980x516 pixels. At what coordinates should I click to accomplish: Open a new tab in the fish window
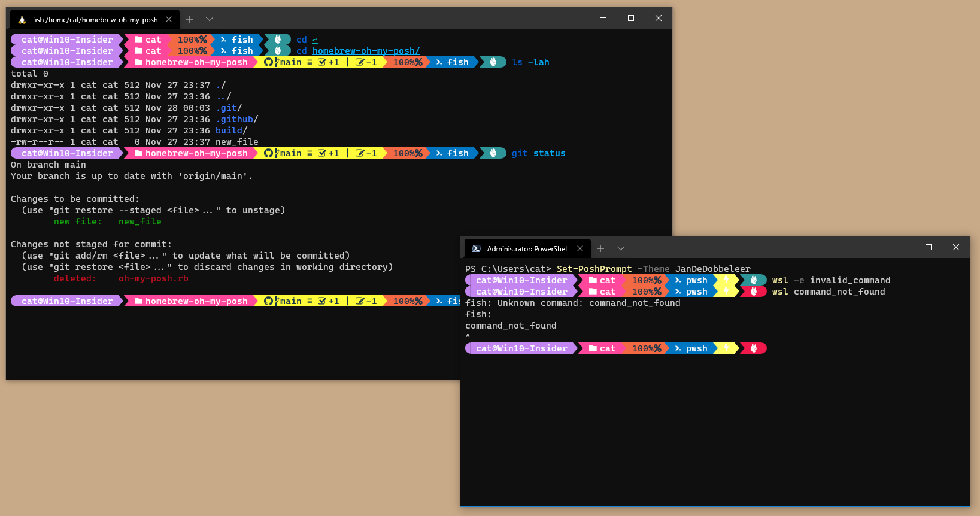[x=189, y=19]
